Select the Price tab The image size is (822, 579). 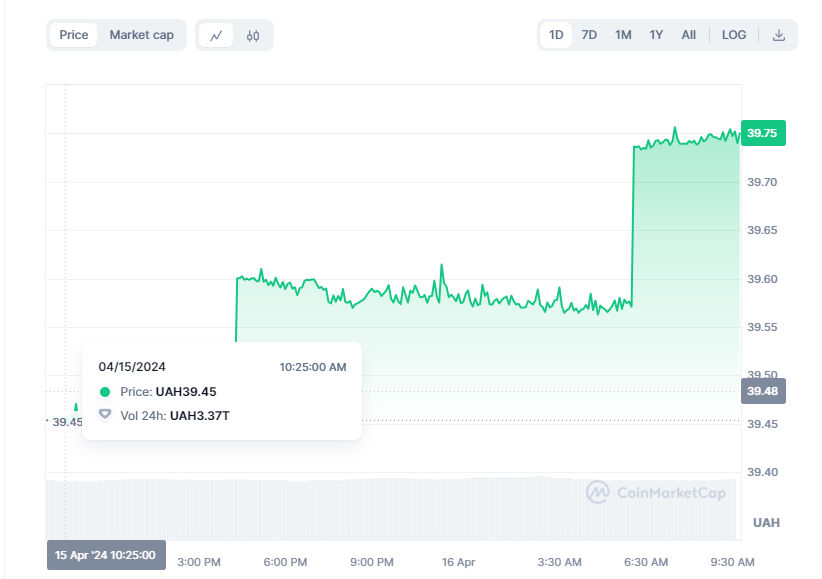coord(73,35)
